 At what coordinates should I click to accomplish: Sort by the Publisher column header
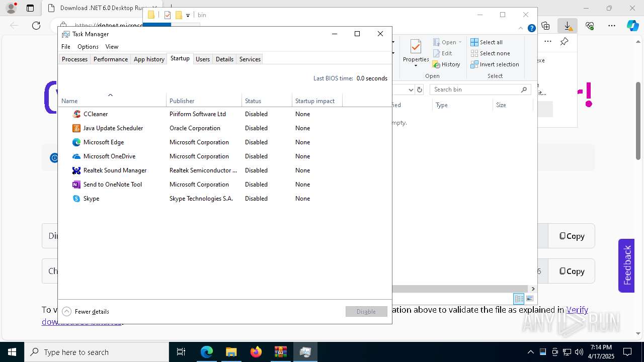[x=204, y=100]
